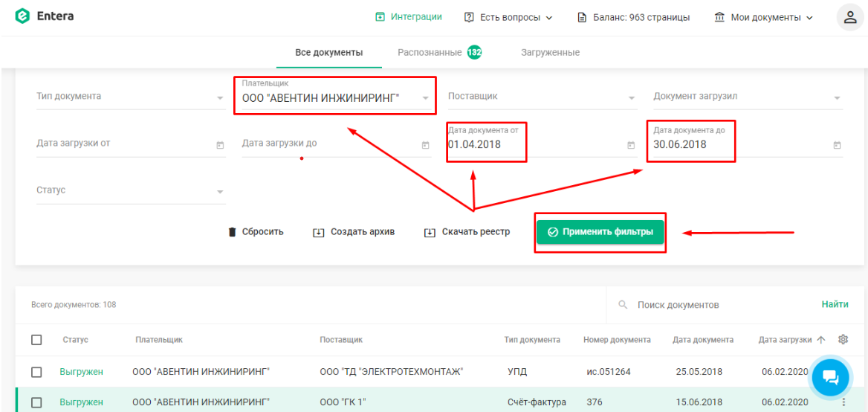
Task: Click document number ис.051264
Action: point(609,372)
